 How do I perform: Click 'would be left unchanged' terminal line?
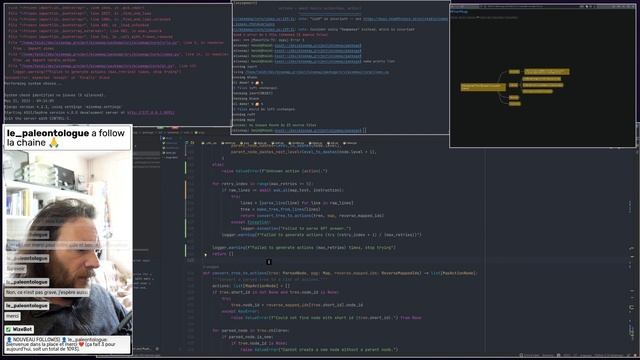[x=264, y=109]
